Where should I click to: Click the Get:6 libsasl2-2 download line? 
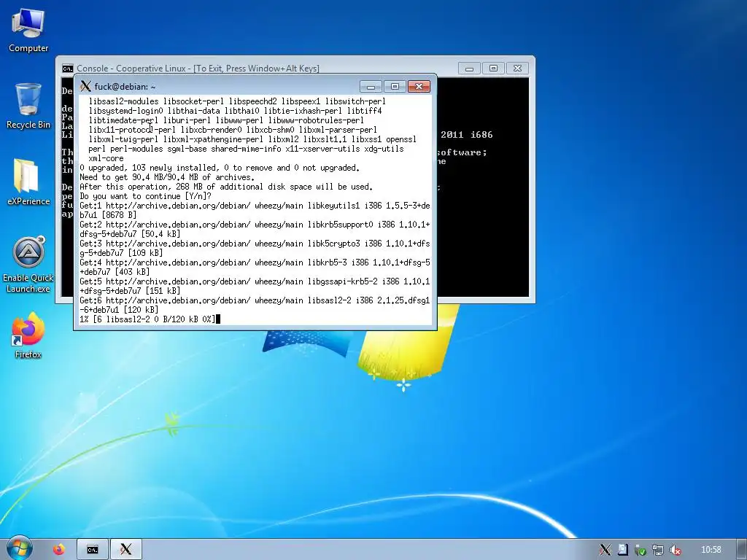coord(255,306)
